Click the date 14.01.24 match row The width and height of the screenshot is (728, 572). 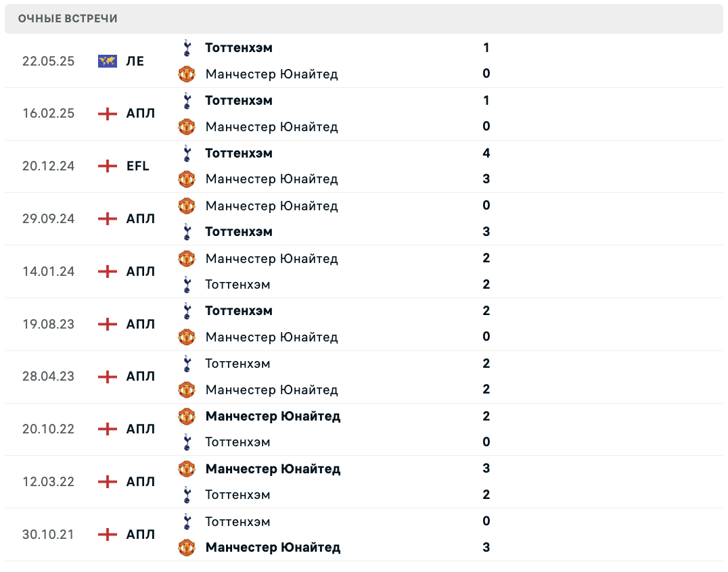[48, 271]
